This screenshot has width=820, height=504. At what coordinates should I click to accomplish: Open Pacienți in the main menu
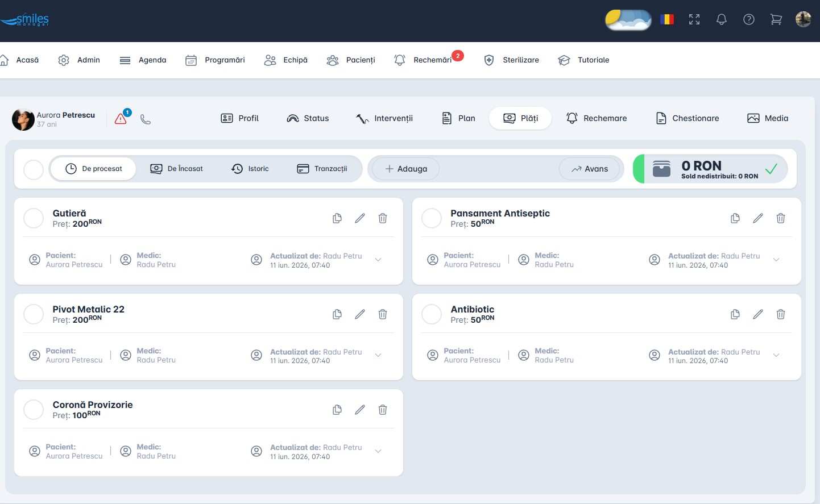click(x=351, y=60)
